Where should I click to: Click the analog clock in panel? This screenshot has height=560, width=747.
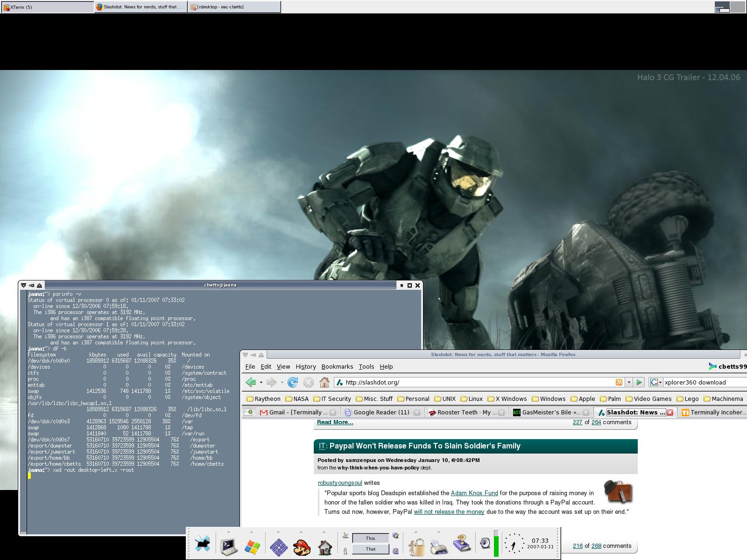coord(514,543)
